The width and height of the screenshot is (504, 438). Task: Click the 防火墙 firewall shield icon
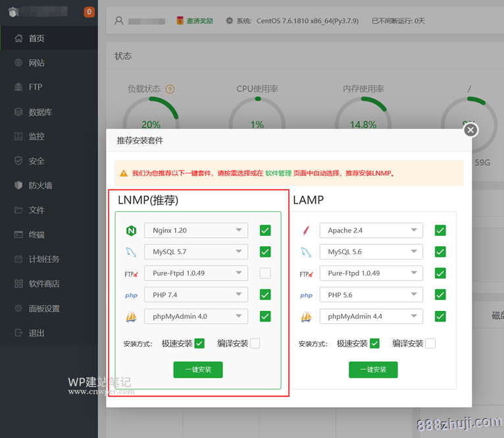click(x=18, y=185)
